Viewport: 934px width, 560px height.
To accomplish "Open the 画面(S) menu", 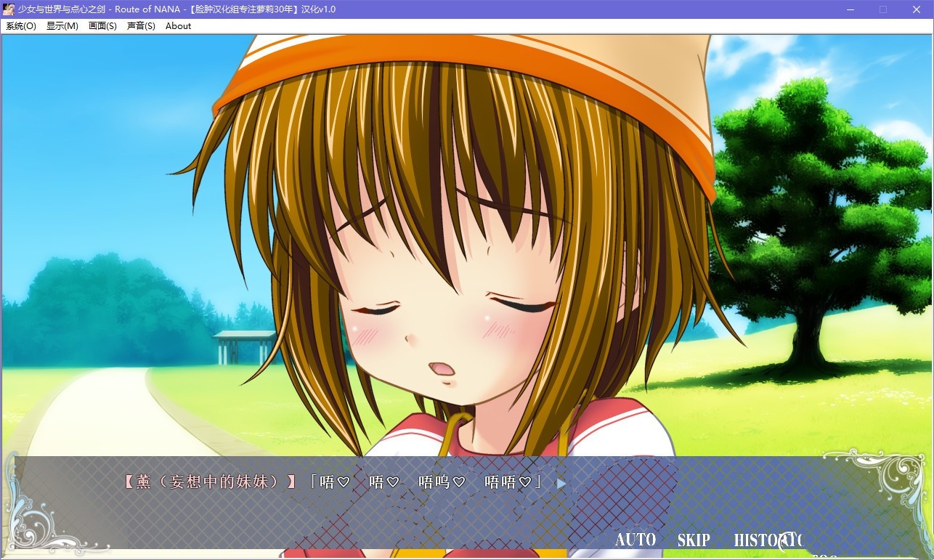I will click(102, 25).
